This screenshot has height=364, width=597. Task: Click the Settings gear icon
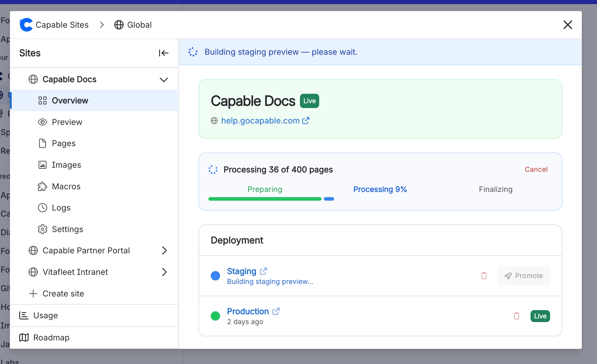43,229
